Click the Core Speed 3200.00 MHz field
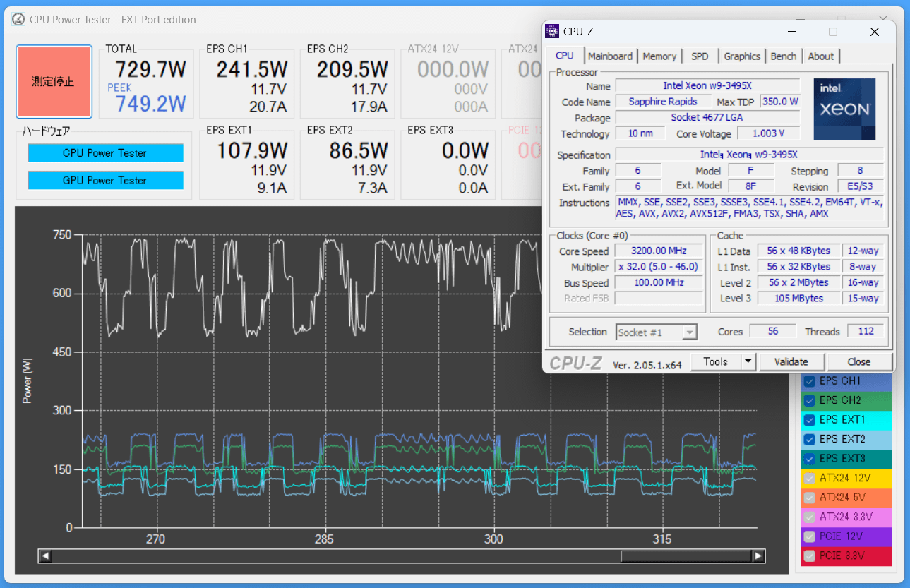This screenshot has width=910, height=588. click(659, 251)
